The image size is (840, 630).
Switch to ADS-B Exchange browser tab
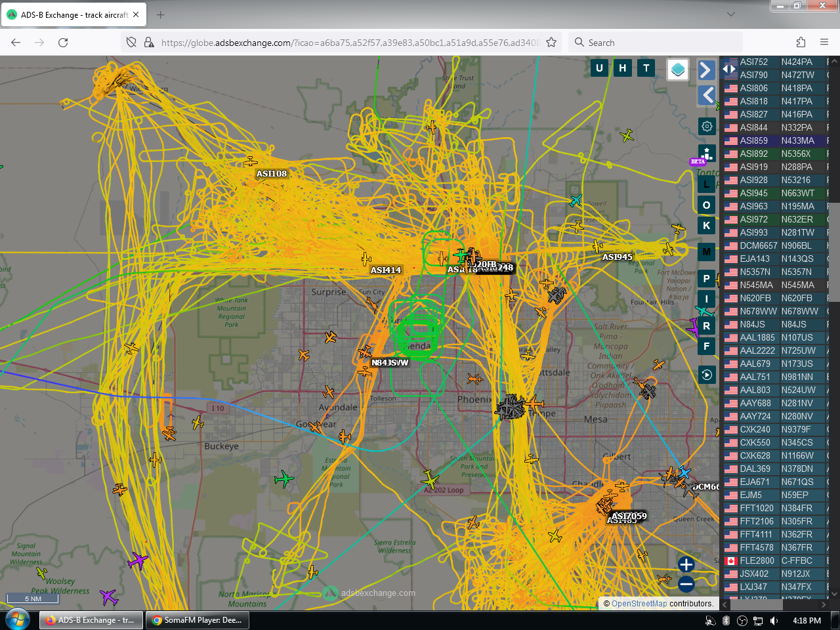click(73, 14)
